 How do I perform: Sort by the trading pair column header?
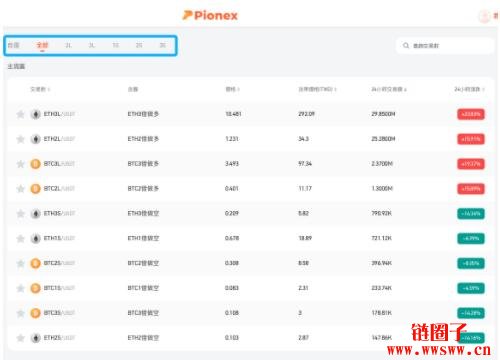tap(40, 89)
